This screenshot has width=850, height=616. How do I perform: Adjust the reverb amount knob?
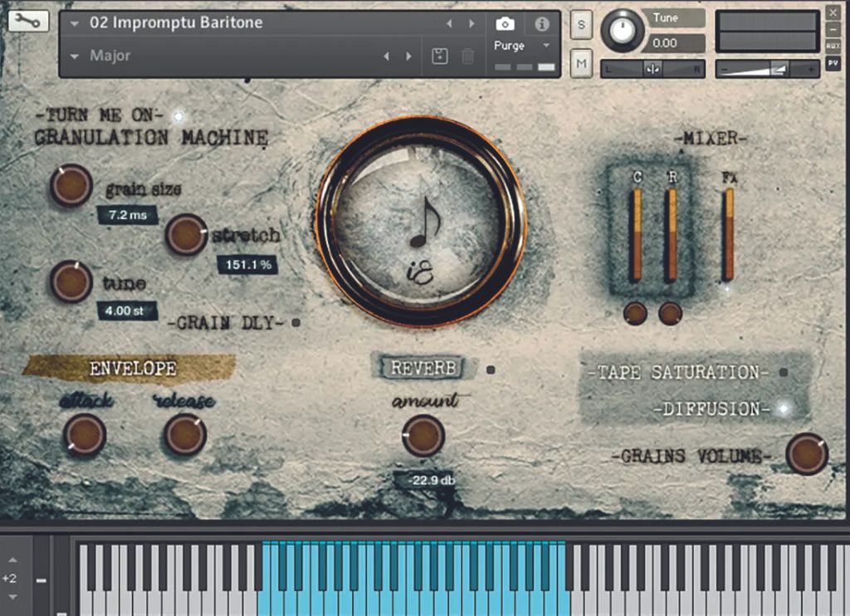pos(422,435)
